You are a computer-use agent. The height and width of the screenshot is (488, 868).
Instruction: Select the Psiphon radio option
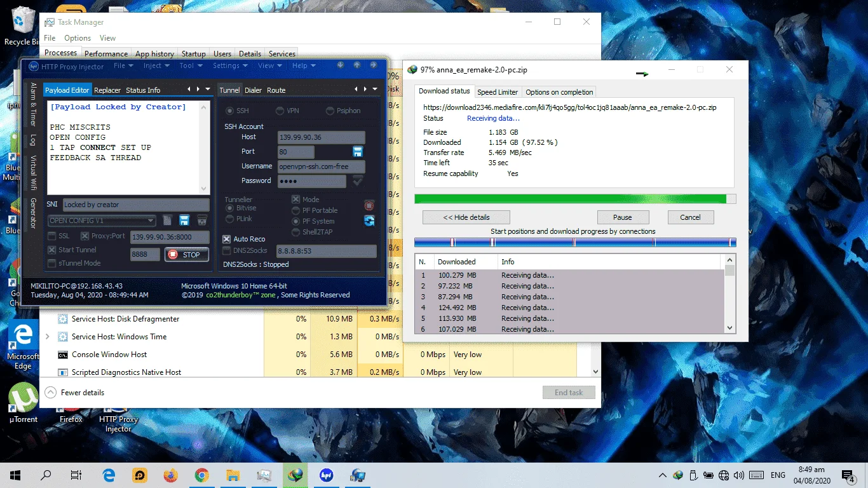click(x=343, y=111)
